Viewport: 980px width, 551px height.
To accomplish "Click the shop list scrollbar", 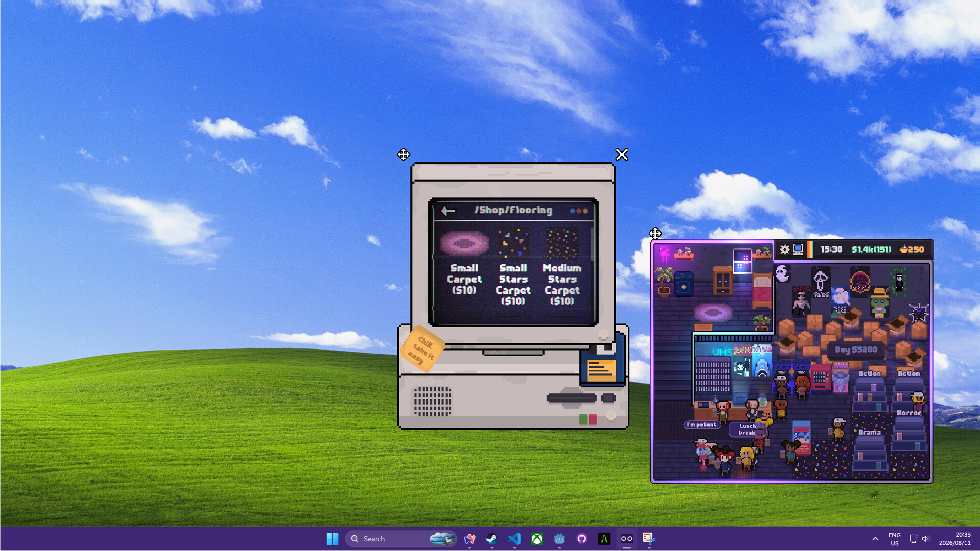I will [x=592, y=243].
